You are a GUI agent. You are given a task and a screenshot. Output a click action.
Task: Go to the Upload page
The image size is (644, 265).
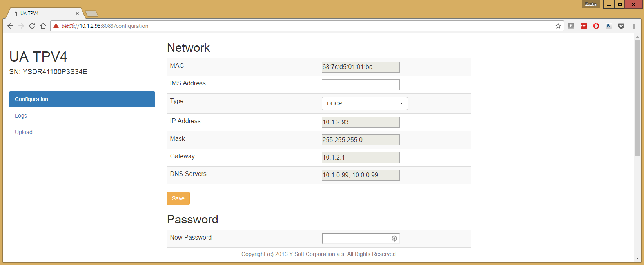pyautogui.click(x=24, y=132)
